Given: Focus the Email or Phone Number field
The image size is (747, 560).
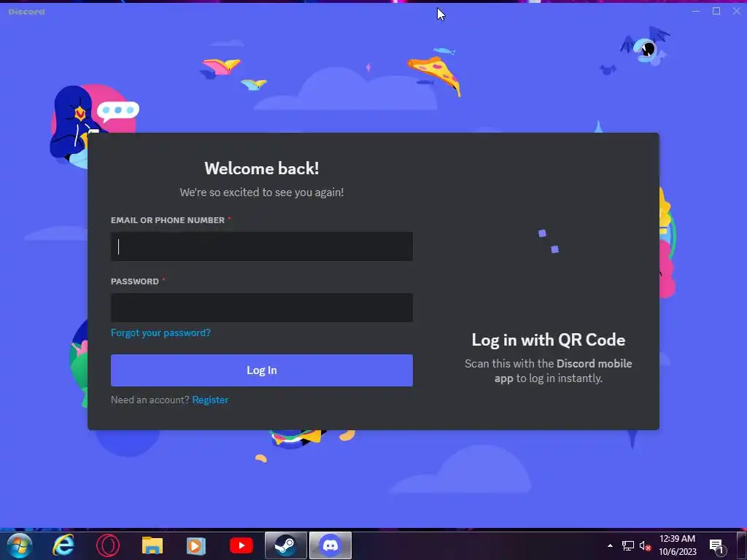Looking at the screenshot, I should pos(262,246).
